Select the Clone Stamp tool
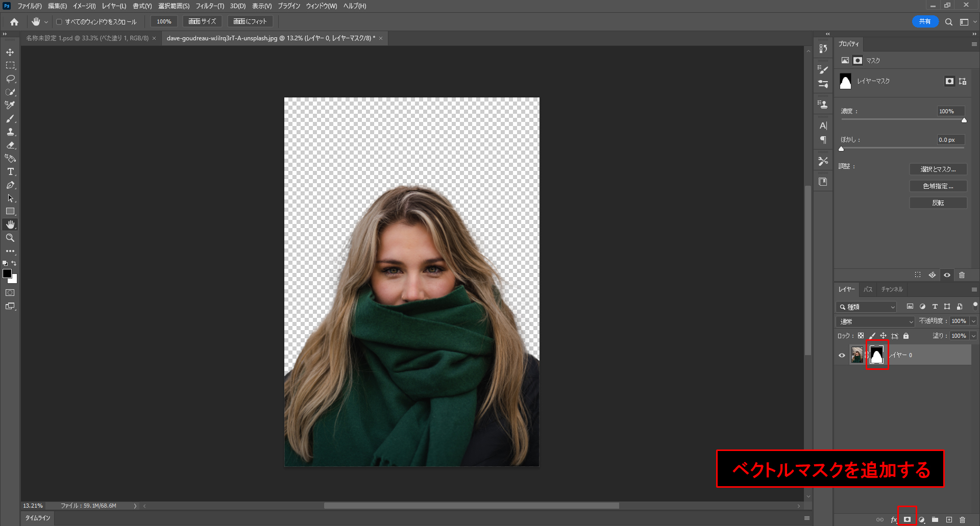Image resolution: width=980 pixels, height=526 pixels. pyautogui.click(x=10, y=132)
